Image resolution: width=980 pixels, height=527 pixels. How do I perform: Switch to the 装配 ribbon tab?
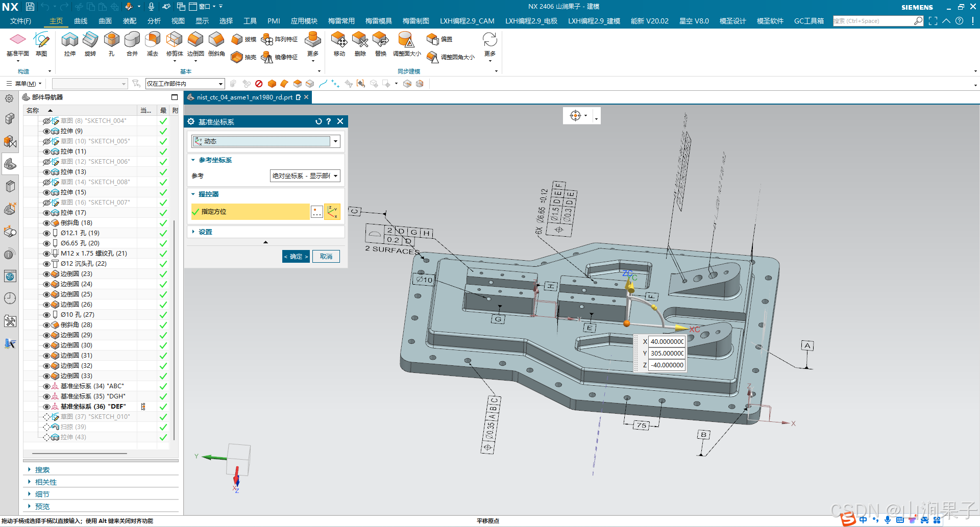[130, 21]
